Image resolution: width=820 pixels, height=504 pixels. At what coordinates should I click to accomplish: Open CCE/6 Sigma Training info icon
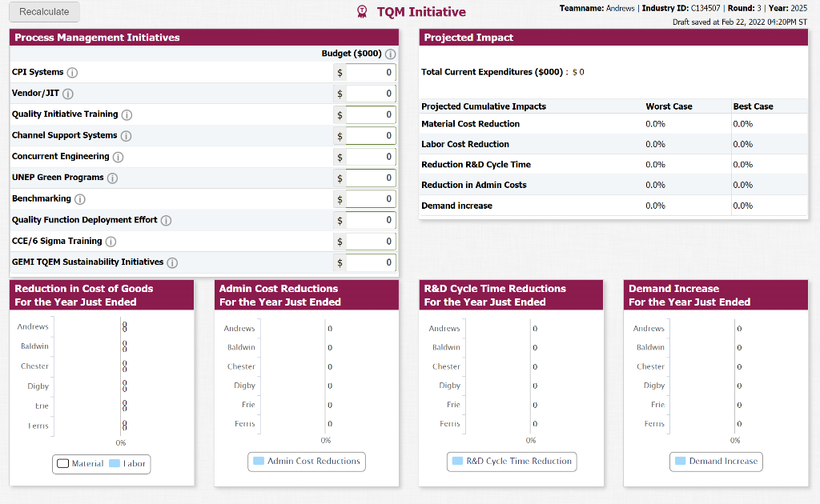[x=111, y=242]
